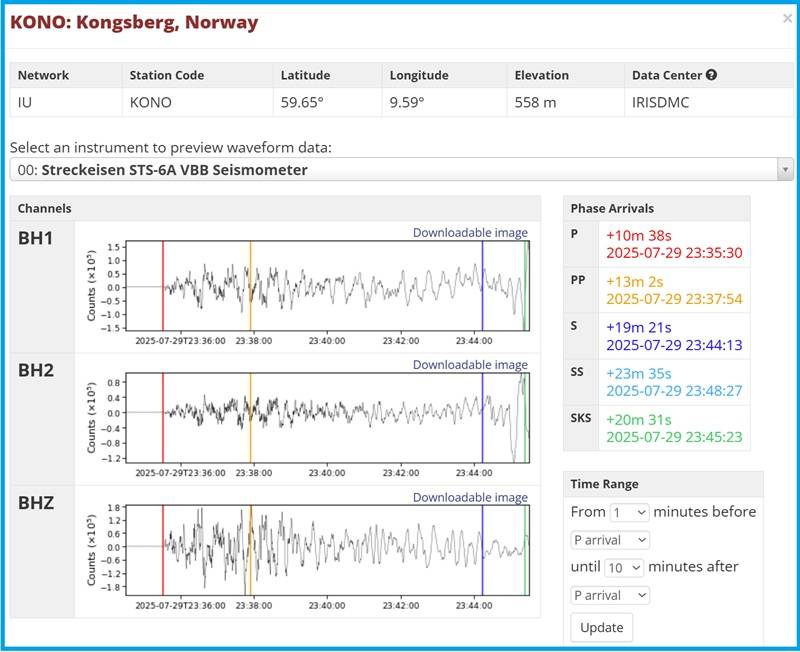Open the first P arrival reference dropdown
The height and width of the screenshot is (652, 800).
[609, 540]
